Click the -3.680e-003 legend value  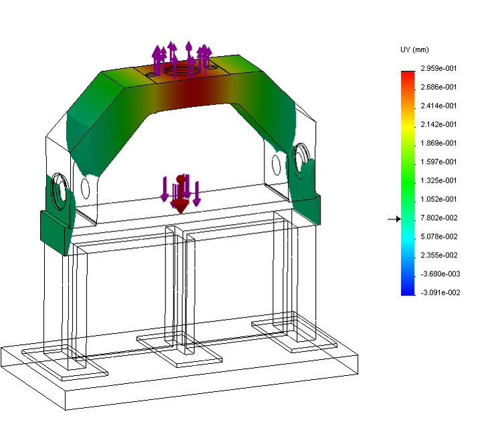[x=440, y=274]
